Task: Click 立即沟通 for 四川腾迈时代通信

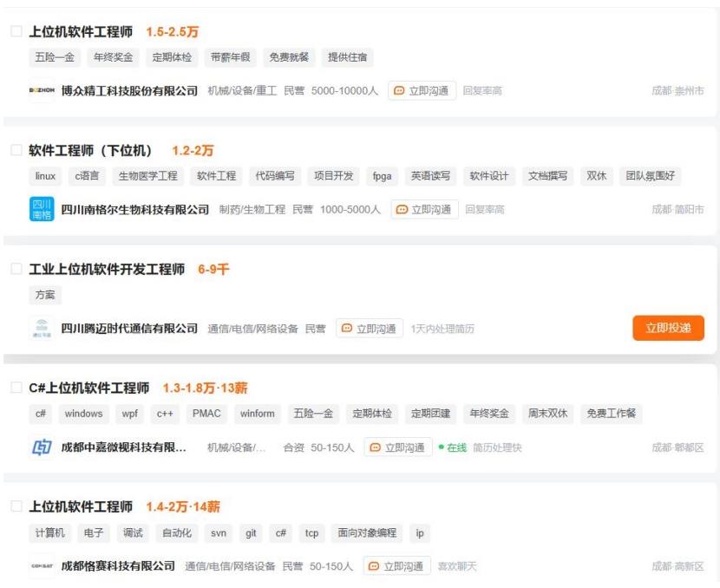Action: pyautogui.click(x=370, y=329)
